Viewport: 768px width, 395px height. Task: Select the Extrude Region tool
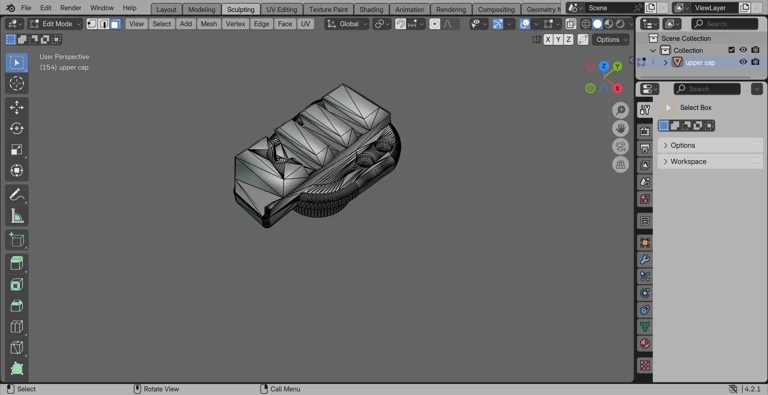click(x=17, y=263)
